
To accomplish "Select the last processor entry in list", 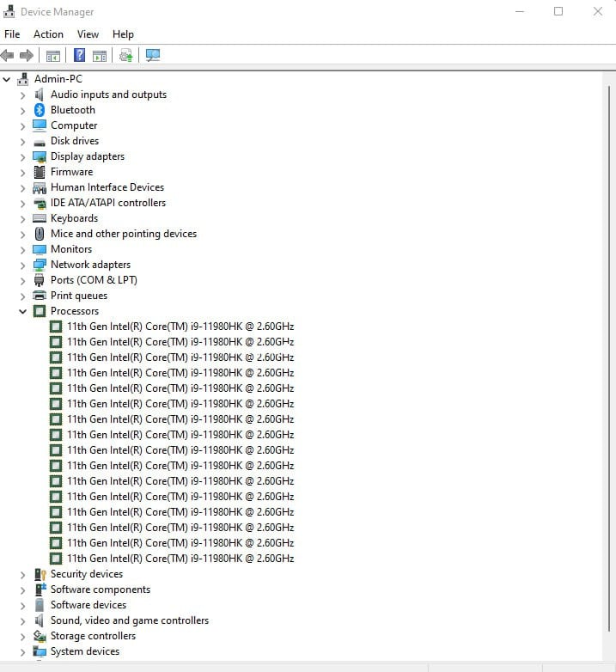I will pos(180,559).
